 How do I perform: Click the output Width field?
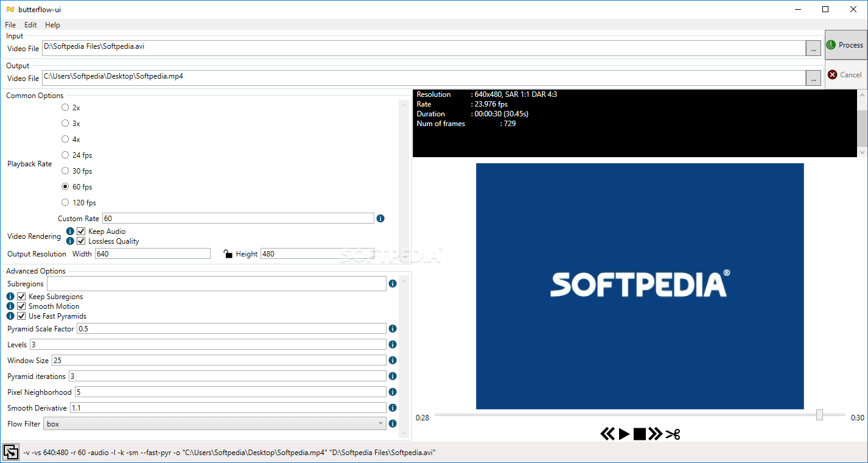point(153,253)
